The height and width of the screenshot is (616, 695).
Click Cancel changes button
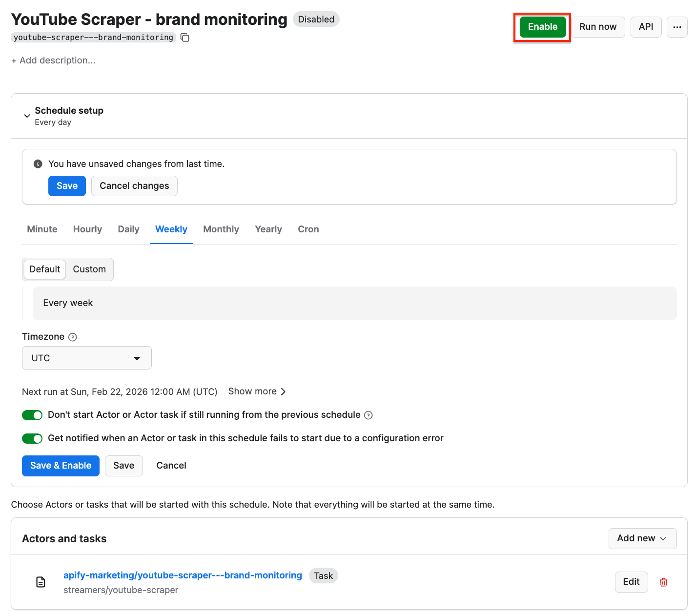(134, 186)
